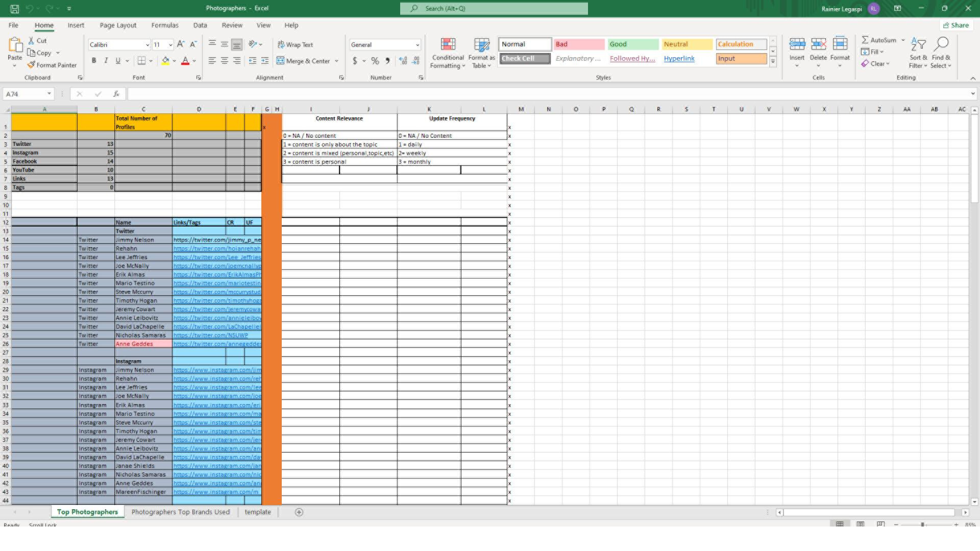This screenshot has width=980, height=551.
Task: Expand the font name dropdown
Action: pos(148,45)
